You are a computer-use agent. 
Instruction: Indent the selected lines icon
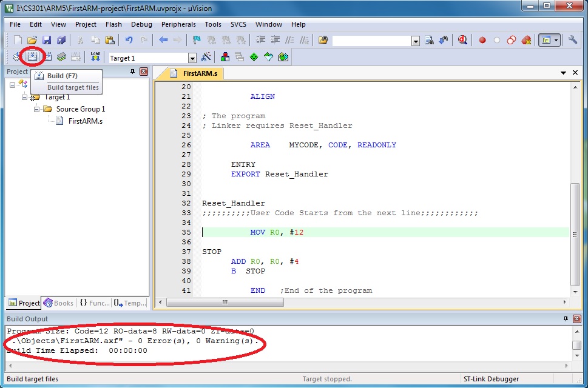pos(260,40)
